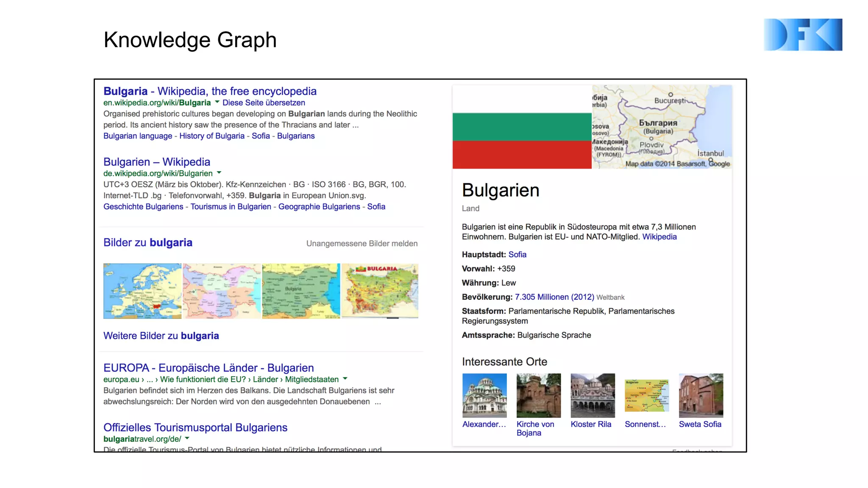
Task: Open Alexander... cathedral thumbnail
Action: point(484,395)
